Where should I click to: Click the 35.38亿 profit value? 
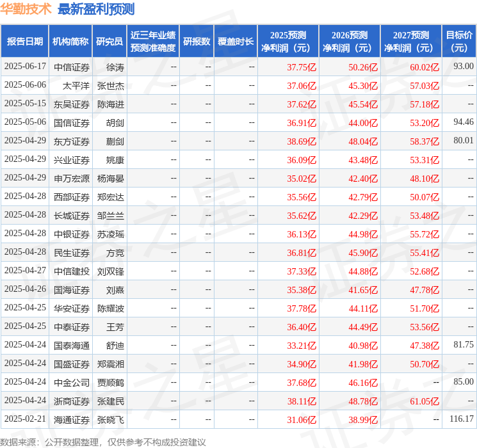302,290
